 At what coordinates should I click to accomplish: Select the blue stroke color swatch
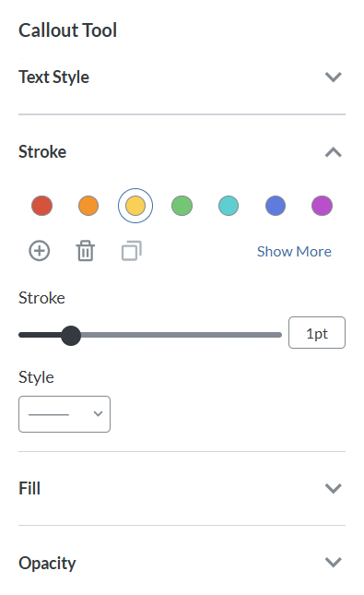[276, 206]
